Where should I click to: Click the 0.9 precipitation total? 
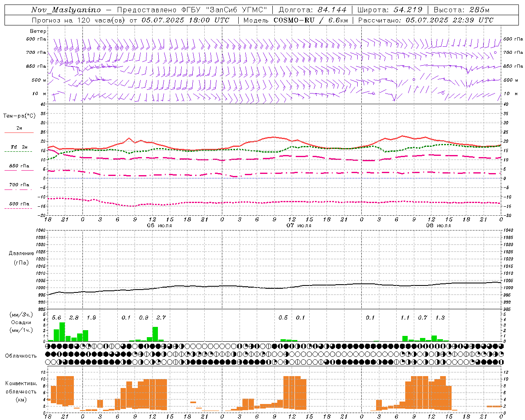(x=144, y=318)
